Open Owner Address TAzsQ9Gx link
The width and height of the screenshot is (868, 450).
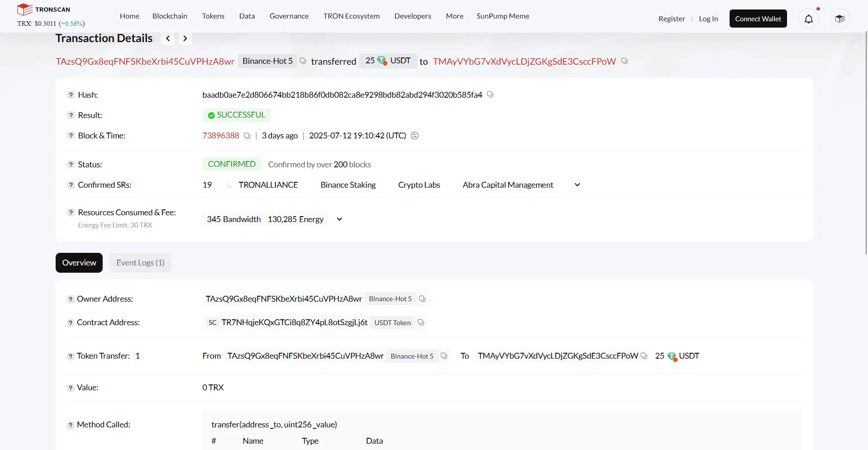284,299
